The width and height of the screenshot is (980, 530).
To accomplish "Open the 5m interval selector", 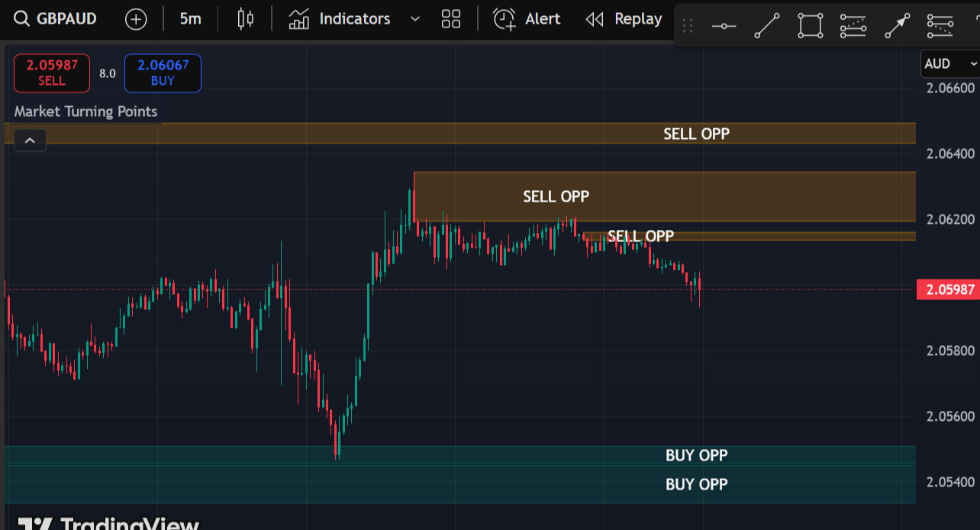I will pyautogui.click(x=190, y=19).
